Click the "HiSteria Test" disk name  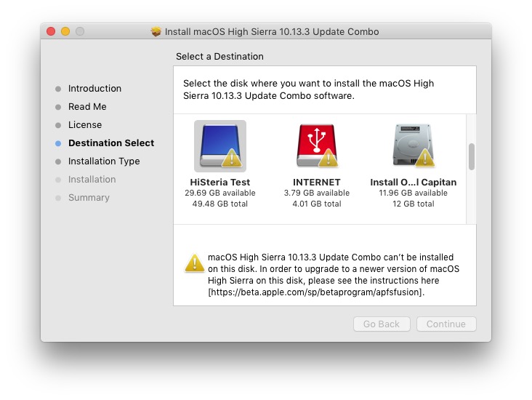220,182
